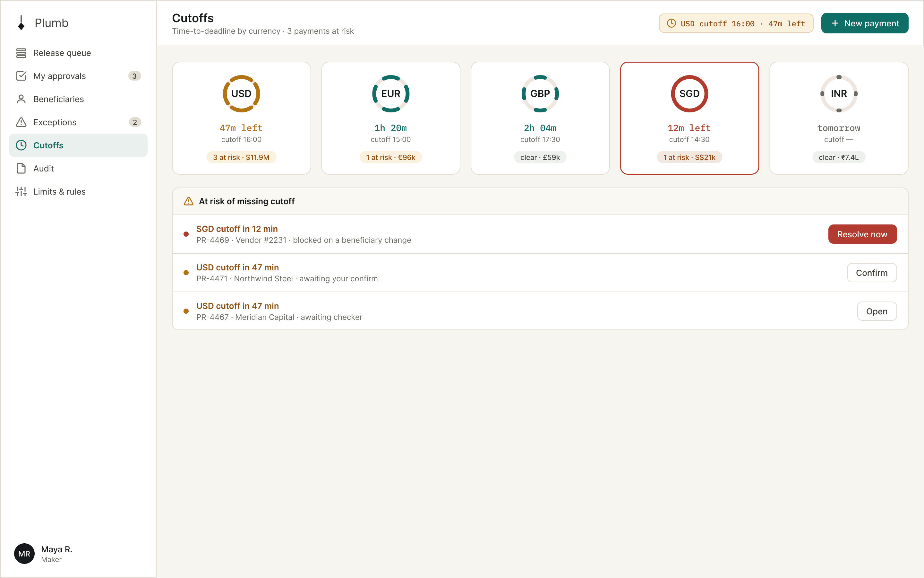Click the EUR countdown ring
The width and height of the screenshot is (924, 578).
[391, 94]
